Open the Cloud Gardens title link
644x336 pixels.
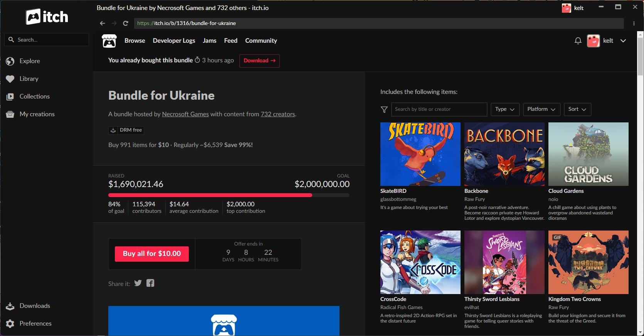(x=566, y=191)
